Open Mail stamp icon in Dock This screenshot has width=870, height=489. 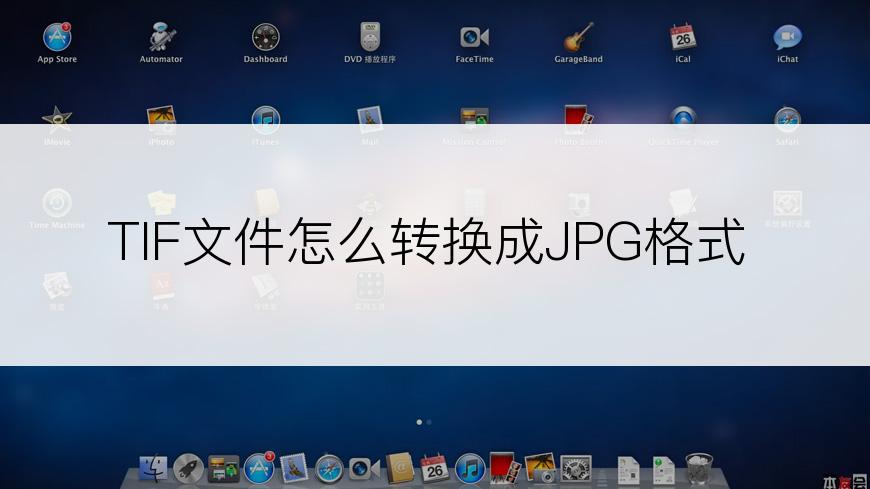coord(294,468)
